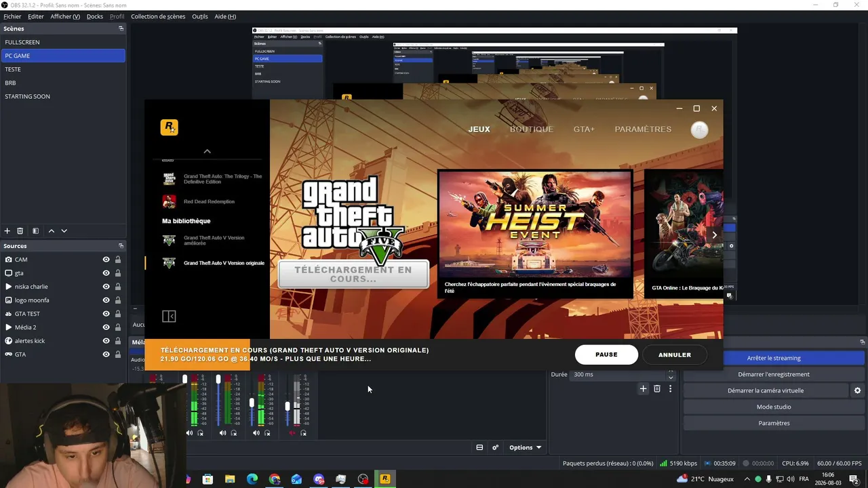Adjust the transition Durée spinner arrows

coord(671,374)
